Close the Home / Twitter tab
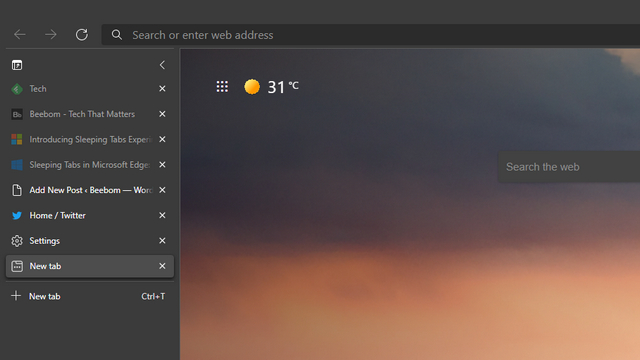This screenshot has width=640, height=360. pyautogui.click(x=162, y=215)
